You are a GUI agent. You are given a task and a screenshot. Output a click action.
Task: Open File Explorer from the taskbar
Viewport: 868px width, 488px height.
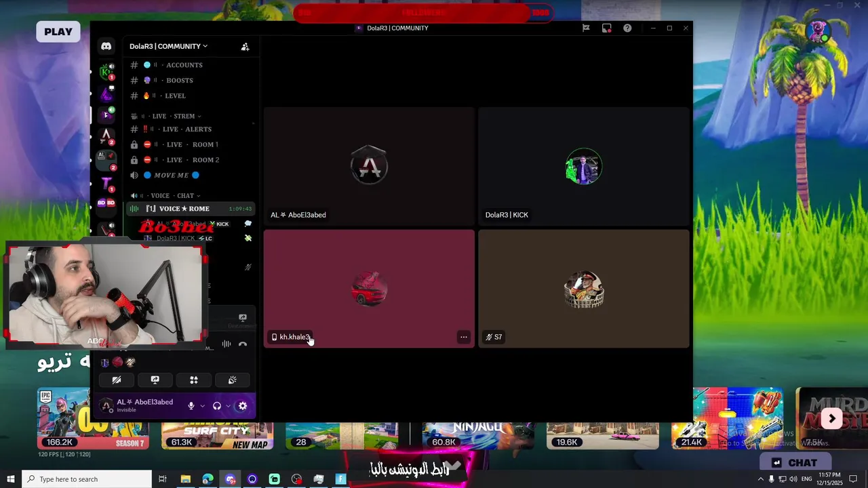[x=185, y=479]
